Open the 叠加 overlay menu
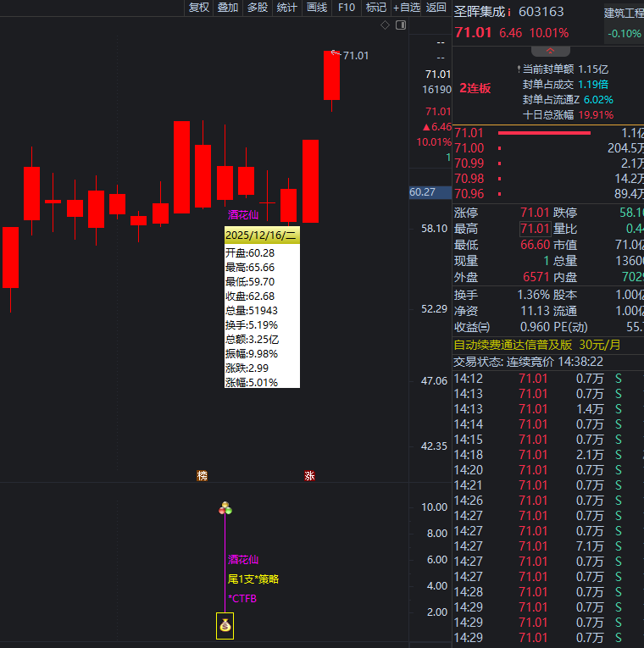 pyautogui.click(x=228, y=8)
